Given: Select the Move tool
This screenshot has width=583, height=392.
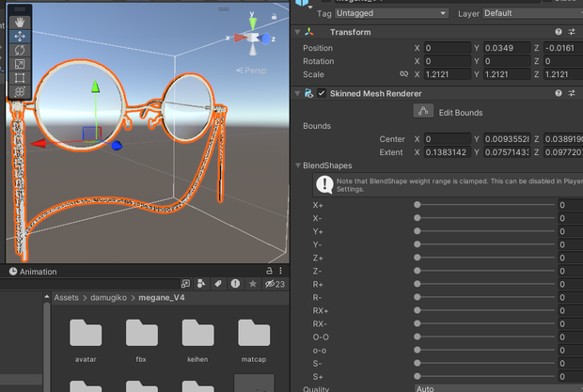Looking at the screenshot, I should coord(20,36).
